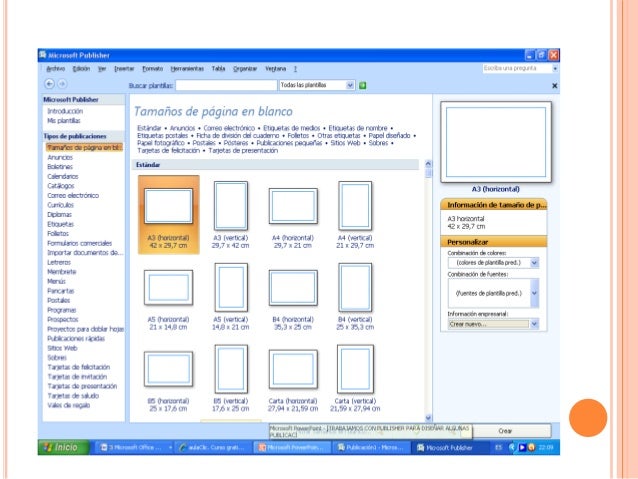
Task: Select the A4 (horizontal) page thumbnail
Action: coord(293,206)
